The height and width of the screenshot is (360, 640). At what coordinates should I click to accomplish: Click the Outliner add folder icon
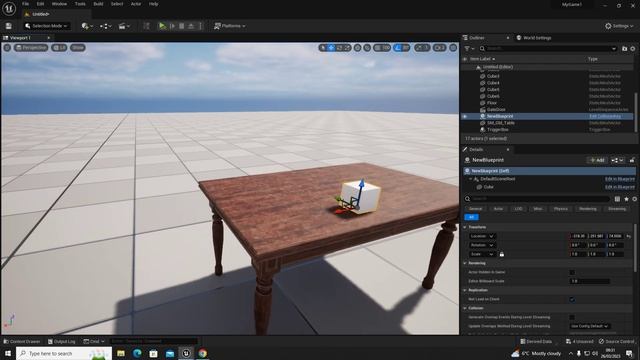pyautogui.click(x=624, y=49)
